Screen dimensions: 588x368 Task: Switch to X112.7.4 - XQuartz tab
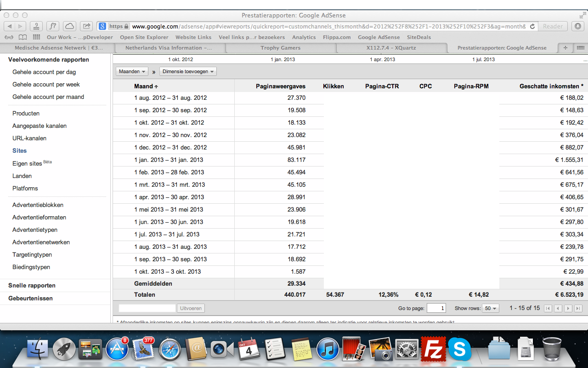tap(391, 48)
